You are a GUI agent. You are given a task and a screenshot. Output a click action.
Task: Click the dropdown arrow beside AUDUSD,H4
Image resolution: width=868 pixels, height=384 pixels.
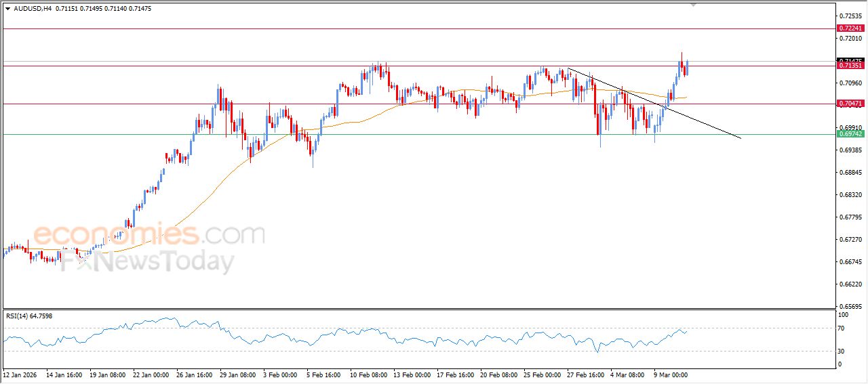tap(7, 8)
